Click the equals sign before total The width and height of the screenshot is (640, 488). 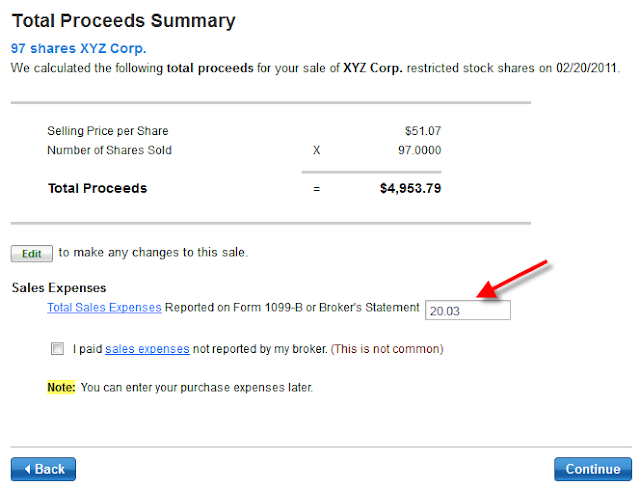point(316,188)
